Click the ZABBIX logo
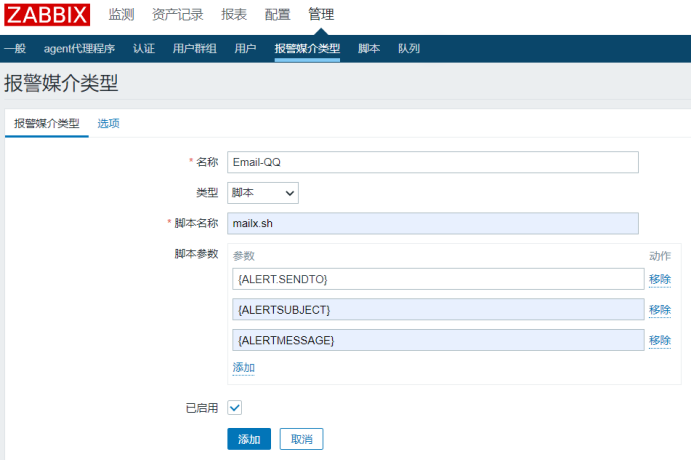The width and height of the screenshot is (692, 460). tap(47, 15)
